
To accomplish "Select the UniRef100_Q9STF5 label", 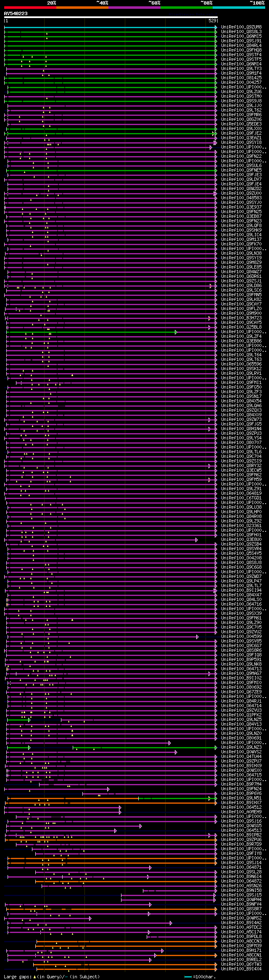I will coord(241,60).
